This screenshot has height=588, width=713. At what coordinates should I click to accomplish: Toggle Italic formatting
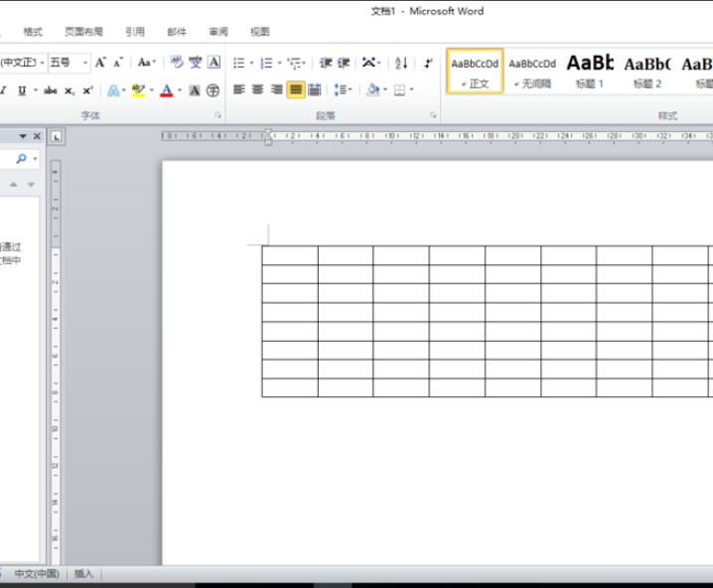click(x=3, y=90)
